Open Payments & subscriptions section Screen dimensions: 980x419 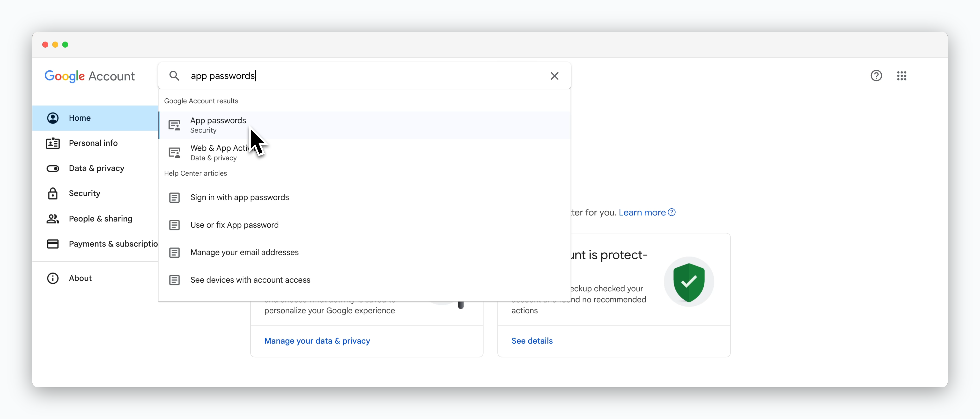click(x=95, y=244)
